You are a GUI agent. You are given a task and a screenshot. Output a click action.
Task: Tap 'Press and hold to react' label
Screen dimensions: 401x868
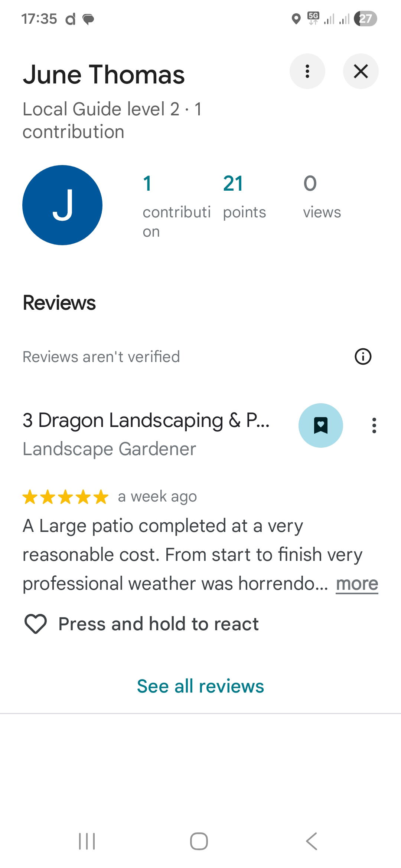(x=159, y=624)
